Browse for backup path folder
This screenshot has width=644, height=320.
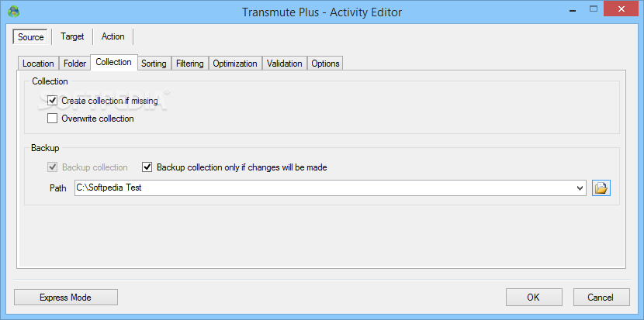tap(601, 188)
